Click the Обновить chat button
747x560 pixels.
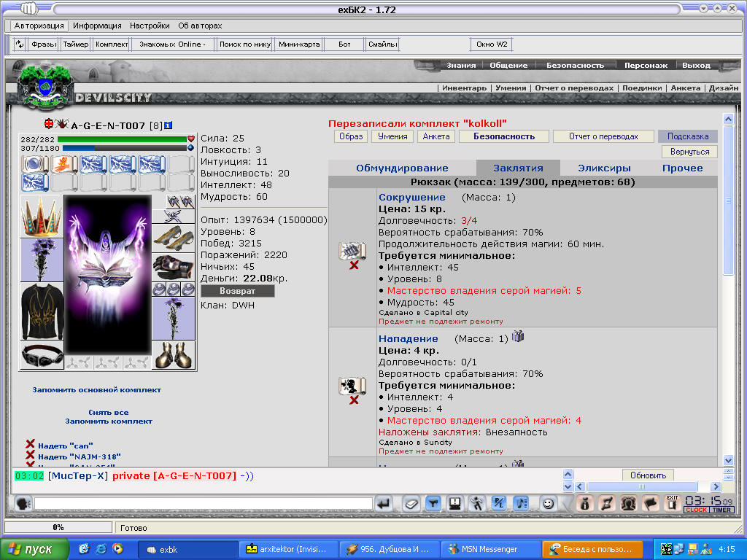pos(648,475)
